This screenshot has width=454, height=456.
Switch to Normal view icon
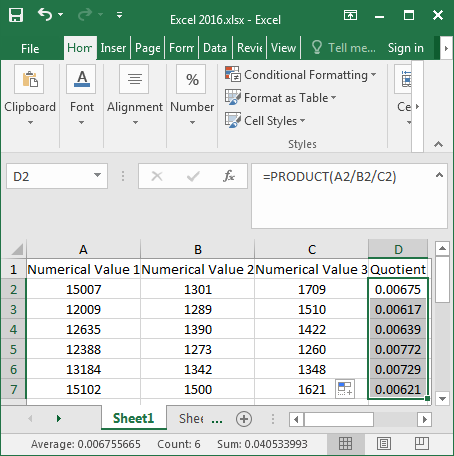click(345, 444)
